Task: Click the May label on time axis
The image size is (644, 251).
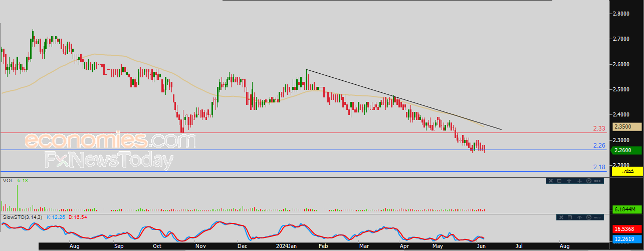Action: (x=438, y=246)
